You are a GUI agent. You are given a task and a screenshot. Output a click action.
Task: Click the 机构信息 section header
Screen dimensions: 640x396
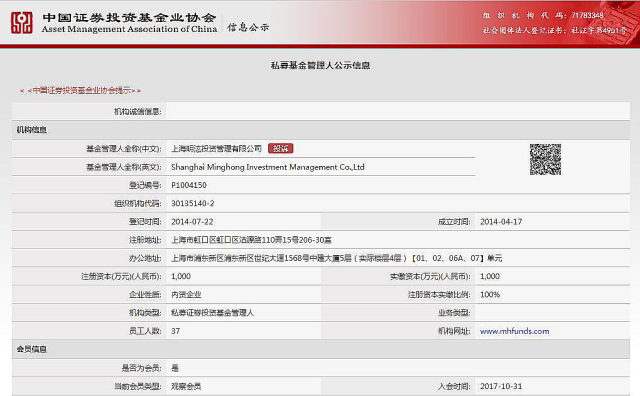[x=32, y=130]
